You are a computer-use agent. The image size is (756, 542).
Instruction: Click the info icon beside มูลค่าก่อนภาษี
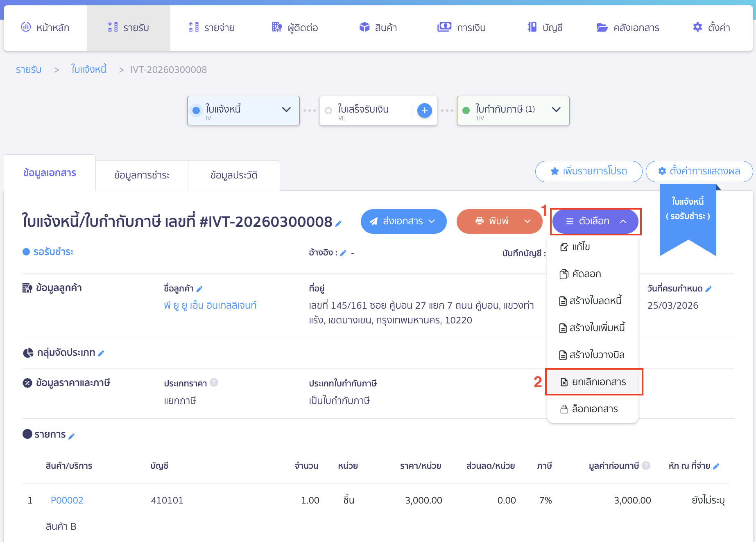pos(646,465)
